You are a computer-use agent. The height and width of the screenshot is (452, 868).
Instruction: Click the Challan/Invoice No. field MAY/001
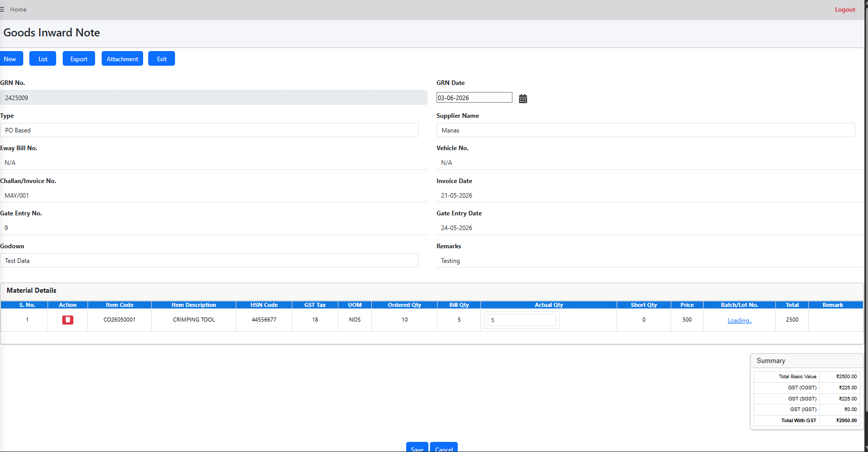[213, 195]
